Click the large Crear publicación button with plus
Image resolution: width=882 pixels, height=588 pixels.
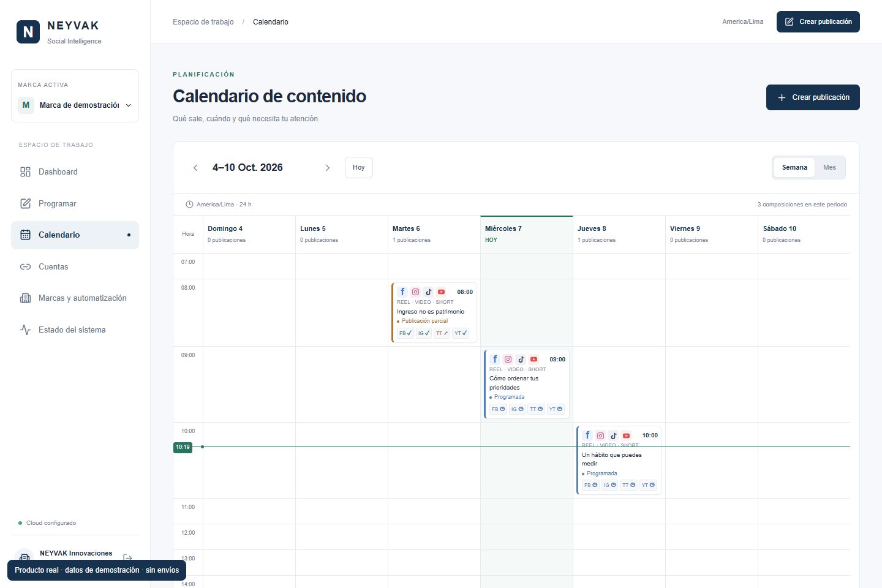tap(813, 97)
